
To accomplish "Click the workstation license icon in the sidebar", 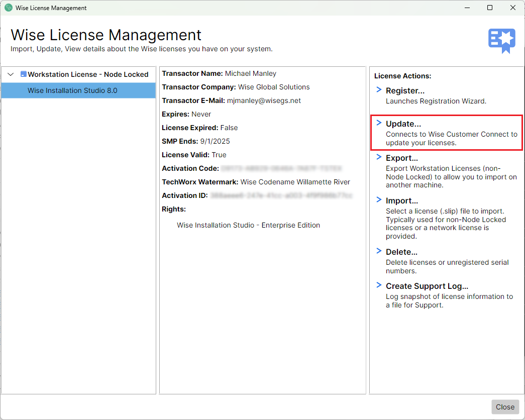I will tap(24, 74).
